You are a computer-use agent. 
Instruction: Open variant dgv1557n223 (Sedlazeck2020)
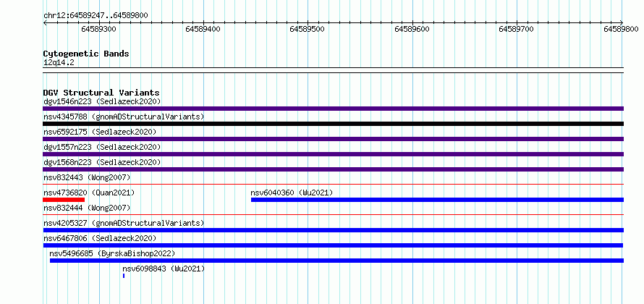[x=102, y=147]
